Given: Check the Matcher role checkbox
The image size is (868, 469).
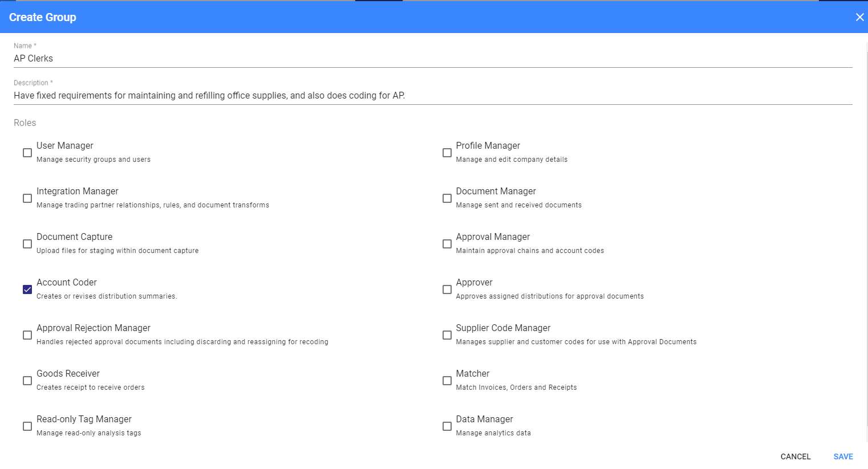Looking at the screenshot, I should pyautogui.click(x=447, y=381).
